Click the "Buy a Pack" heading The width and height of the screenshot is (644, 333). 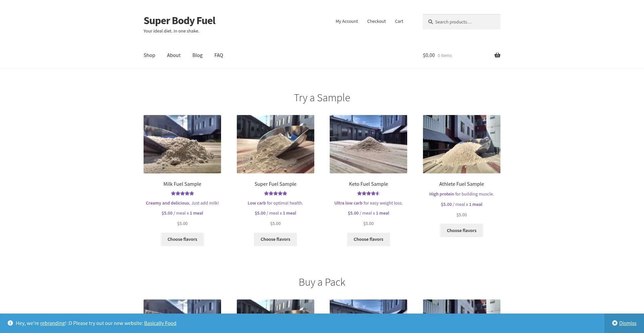tap(322, 282)
